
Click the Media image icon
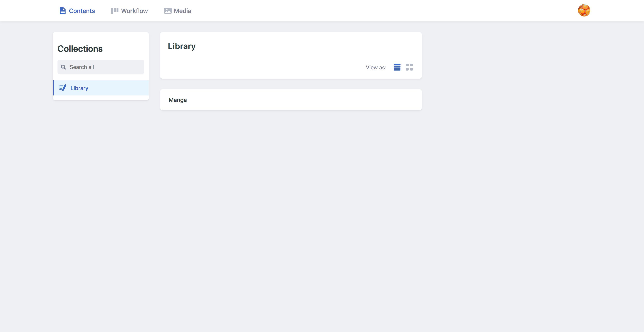(168, 11)
